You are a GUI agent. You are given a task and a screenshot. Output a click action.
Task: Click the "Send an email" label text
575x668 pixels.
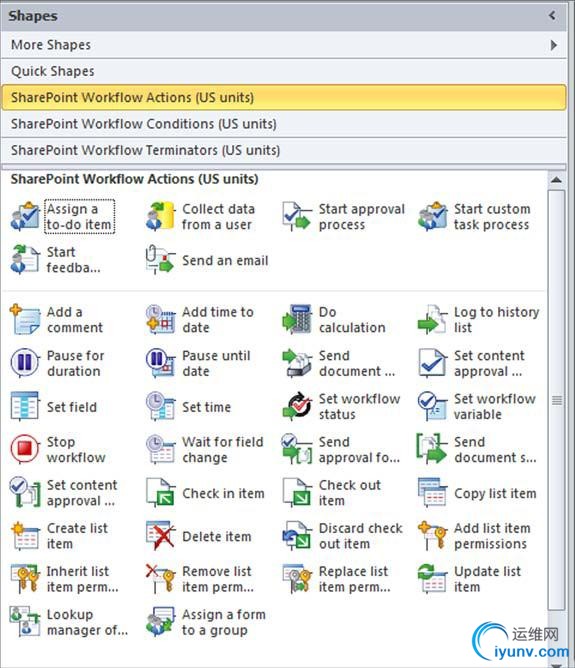tap(225, 260)
